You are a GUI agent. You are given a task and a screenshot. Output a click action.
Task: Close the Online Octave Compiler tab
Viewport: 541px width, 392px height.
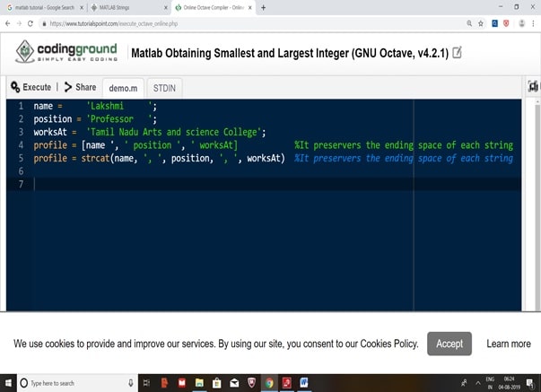click(x=250, y=7)
